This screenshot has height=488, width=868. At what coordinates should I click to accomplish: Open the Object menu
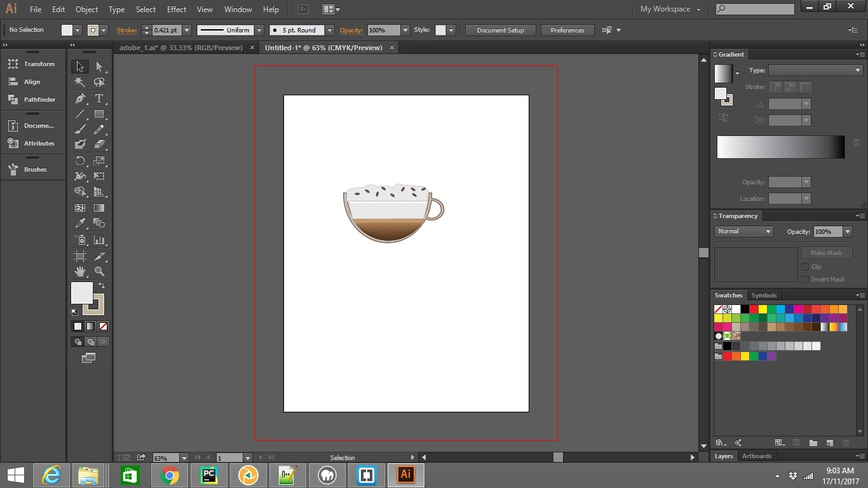[86, 10]
